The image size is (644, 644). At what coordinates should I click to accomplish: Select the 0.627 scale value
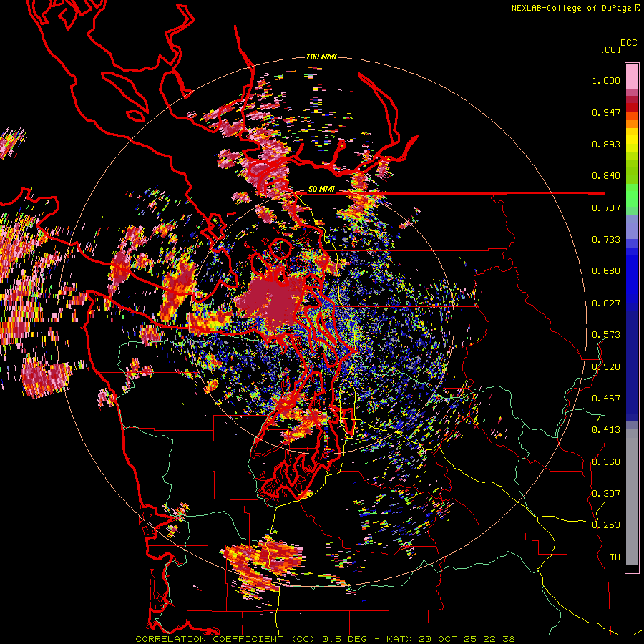pos(606,303)
